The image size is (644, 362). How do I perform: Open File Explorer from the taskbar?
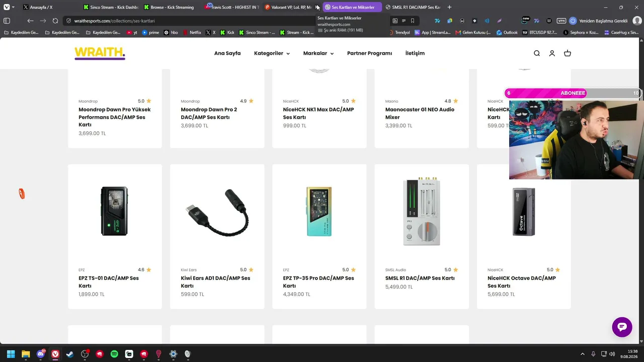(26, 354)
